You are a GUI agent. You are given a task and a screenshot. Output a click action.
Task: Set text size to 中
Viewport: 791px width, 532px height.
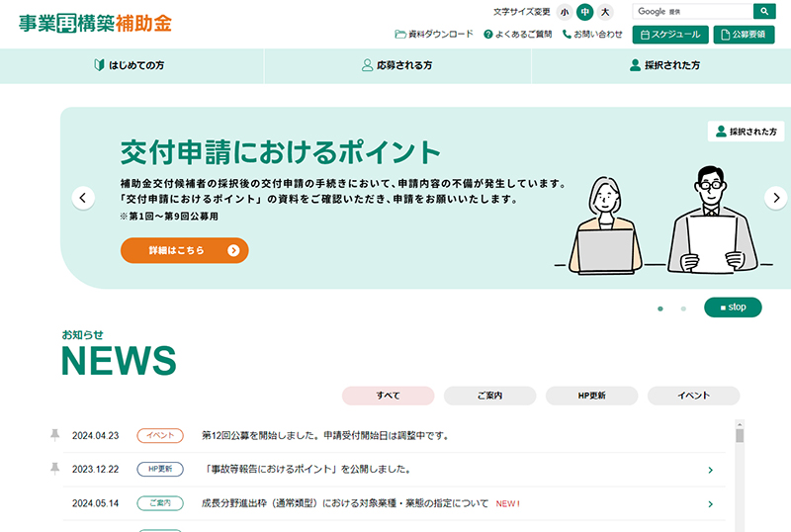(584, 12)
